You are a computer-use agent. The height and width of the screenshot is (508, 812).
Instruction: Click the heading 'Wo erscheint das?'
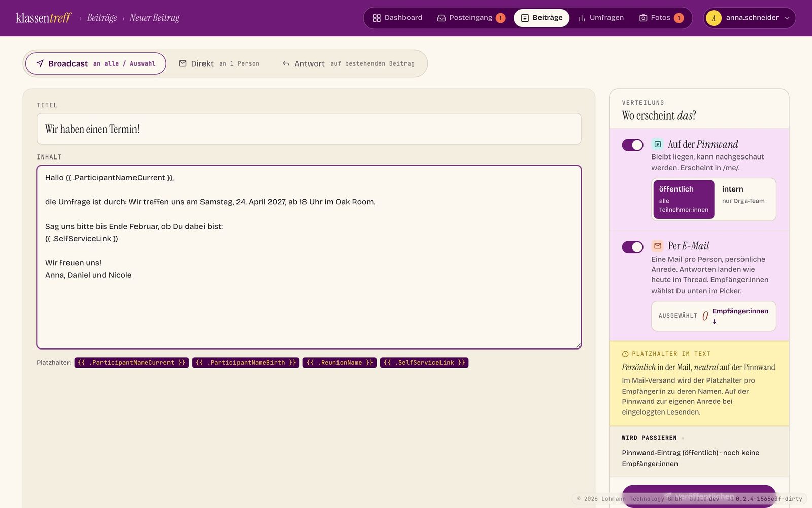[659, 116]
